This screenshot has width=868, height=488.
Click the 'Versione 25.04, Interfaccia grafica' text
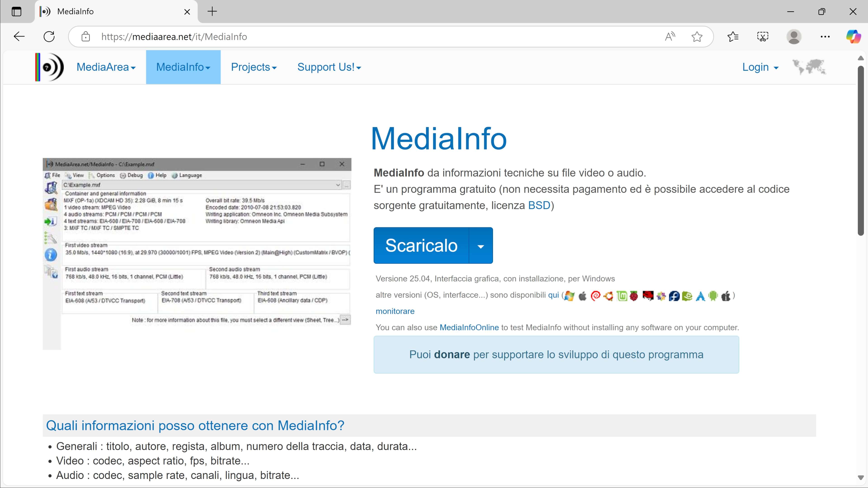tap(495, 279)
